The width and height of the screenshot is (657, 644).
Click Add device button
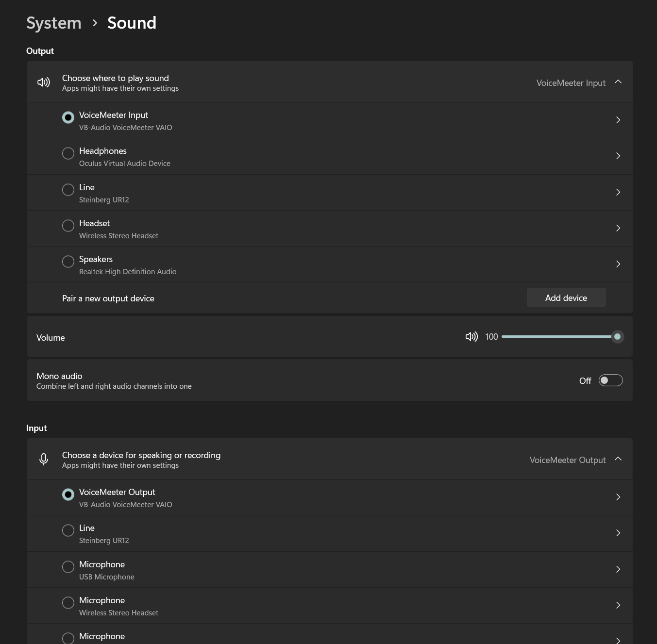point(566,297)
